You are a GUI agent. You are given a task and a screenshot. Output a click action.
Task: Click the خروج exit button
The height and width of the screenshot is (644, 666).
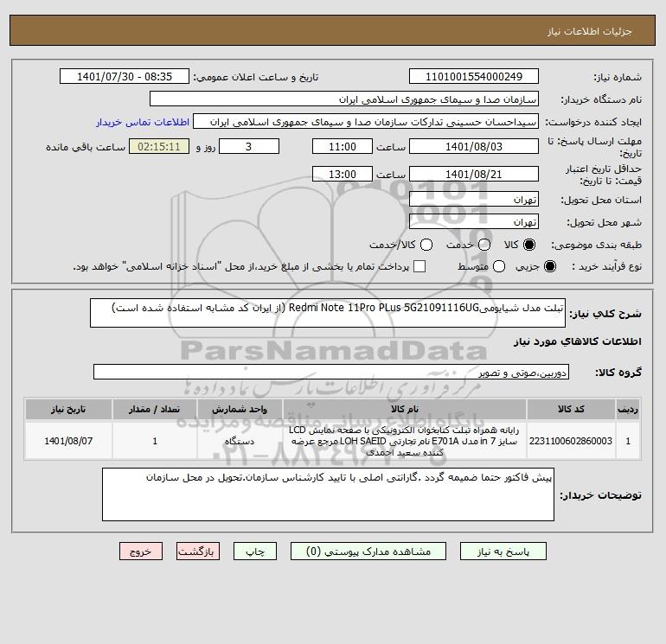coord(141,552)
